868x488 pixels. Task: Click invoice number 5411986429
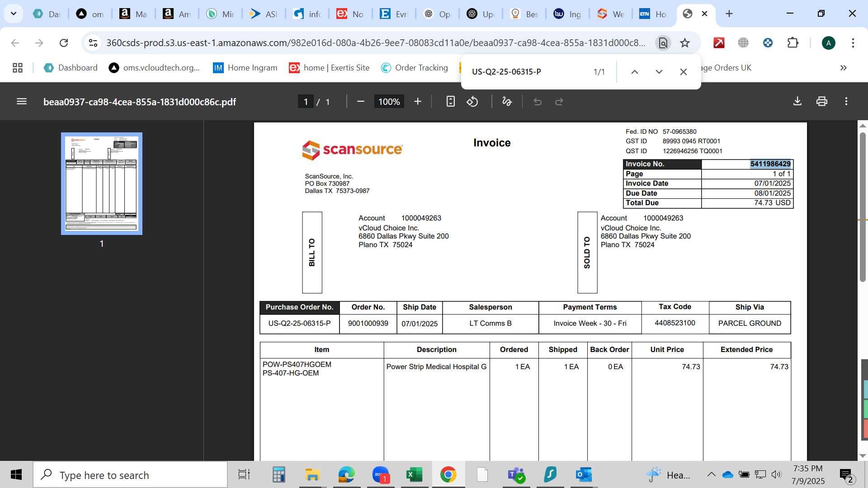(x=770, y=164)
